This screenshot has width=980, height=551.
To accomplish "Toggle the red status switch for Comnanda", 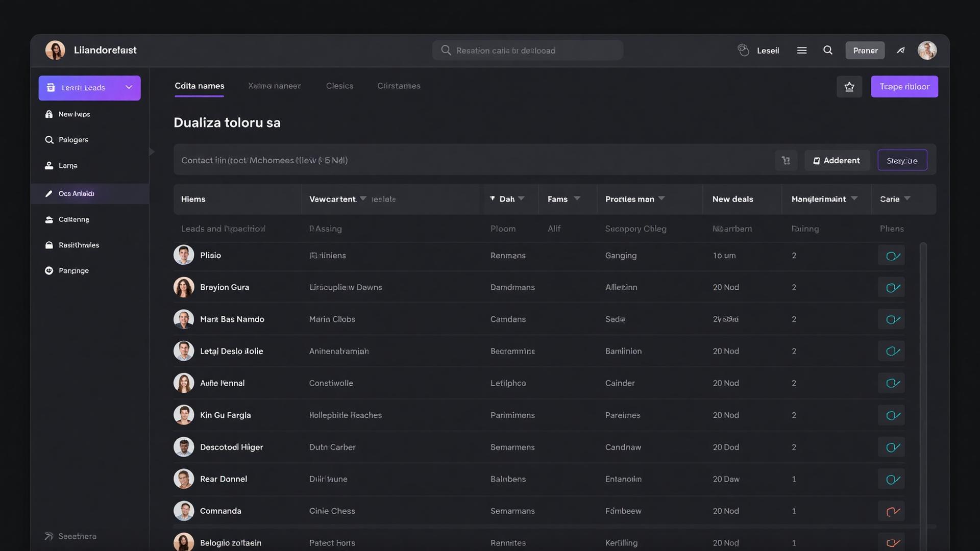I will click(892, 511).
